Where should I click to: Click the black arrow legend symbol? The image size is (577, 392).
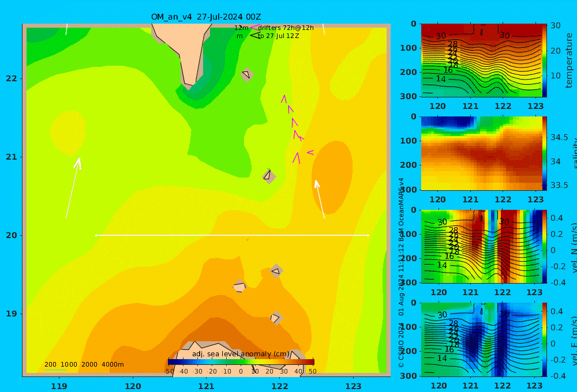(x=255, y=36)
